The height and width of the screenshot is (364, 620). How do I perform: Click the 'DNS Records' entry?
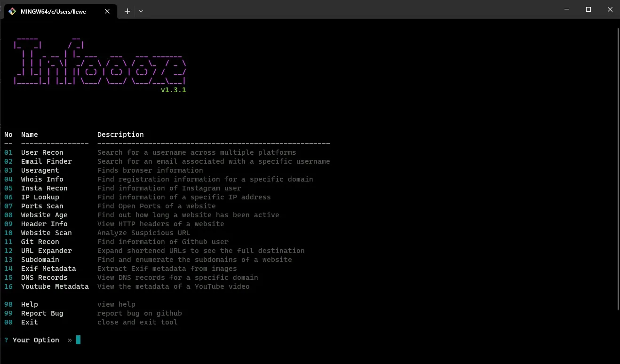(x=44, y=277)
